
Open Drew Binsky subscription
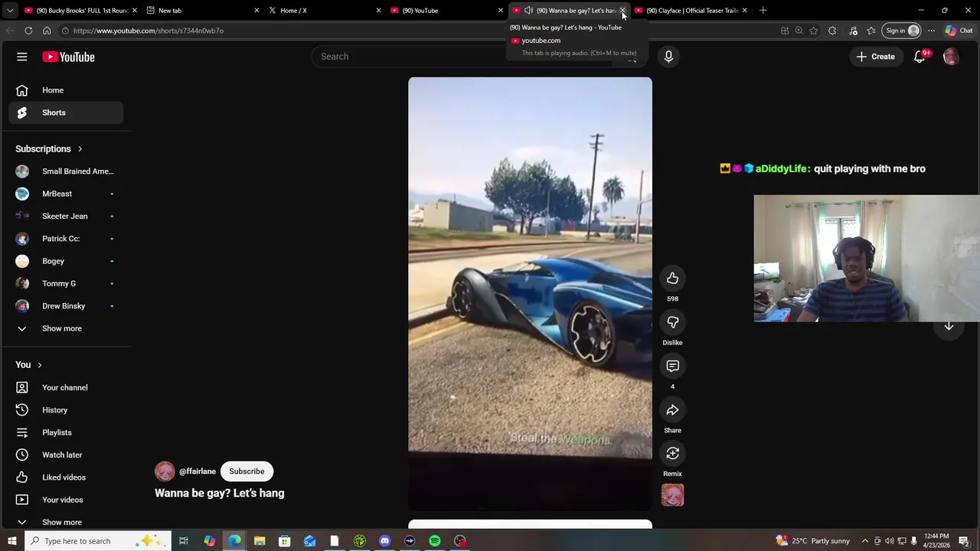click(x=66, y=306)
